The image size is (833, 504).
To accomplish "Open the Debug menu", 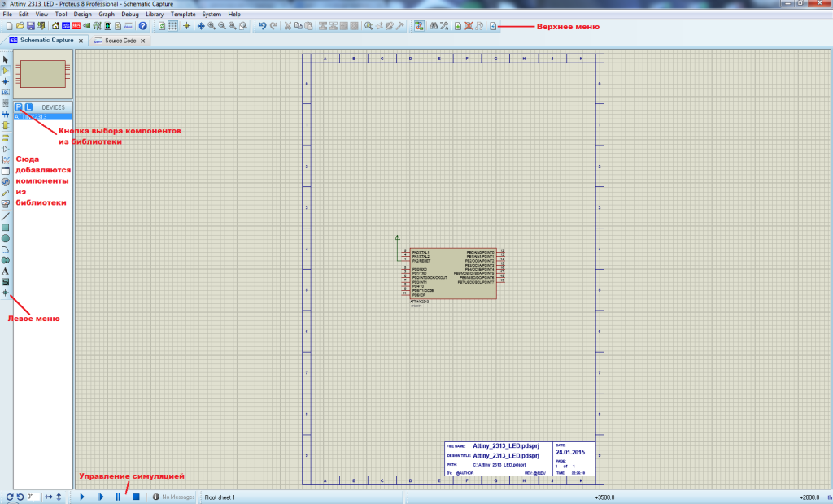I will coord(129,15).
